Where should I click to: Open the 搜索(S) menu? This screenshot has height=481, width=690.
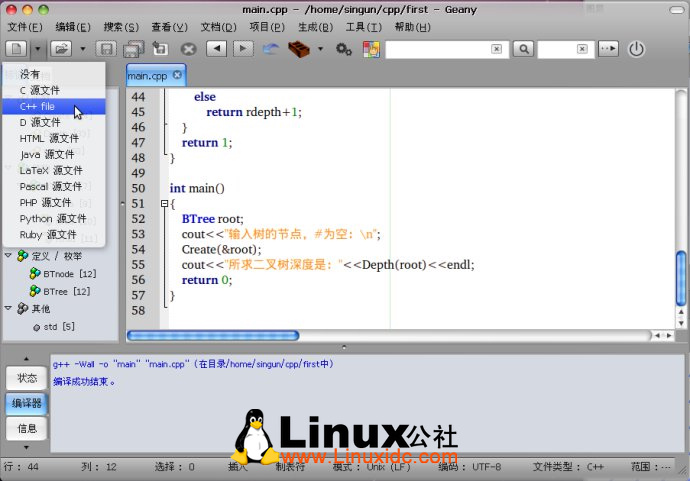pyautogui.click(x=121, y=27)
